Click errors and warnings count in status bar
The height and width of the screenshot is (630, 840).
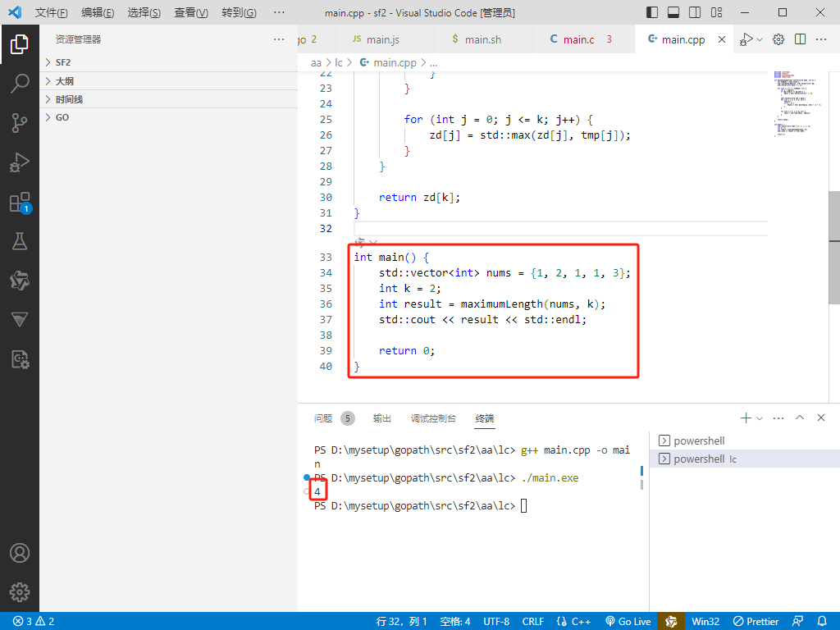coord(34,622)
